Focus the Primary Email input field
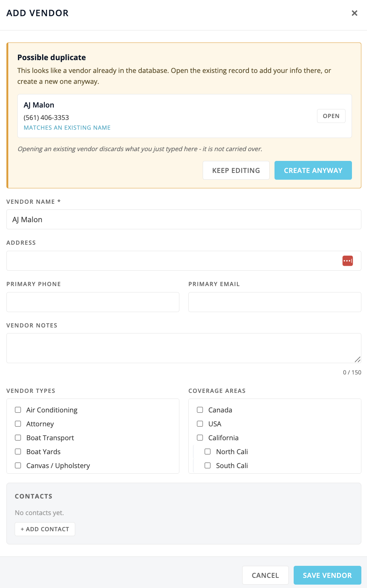This screenshot has height=588, width=367. (275, 302)
